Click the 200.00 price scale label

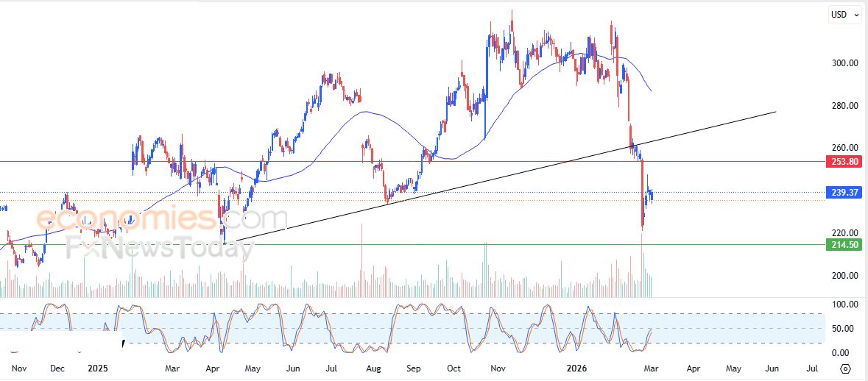pyautogui.click(x=843, y=276)
